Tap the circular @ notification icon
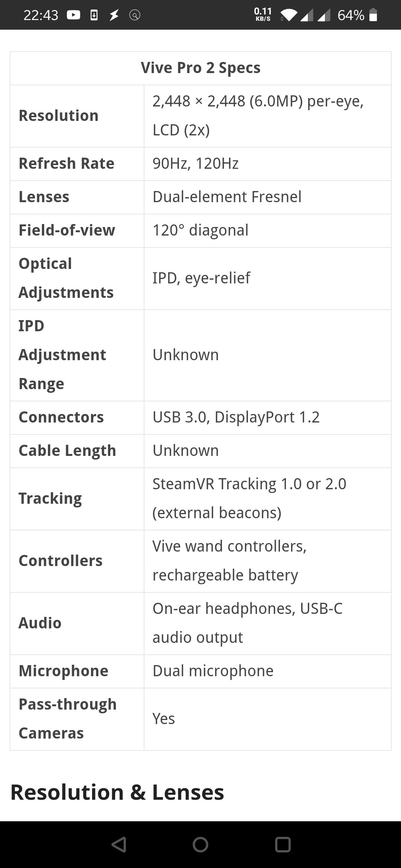The width and height of the screenshot is (401, 868). [135, 15]
